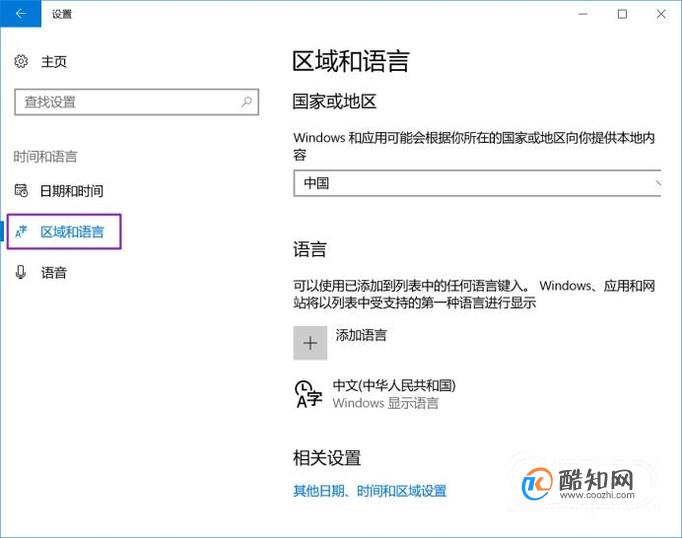
Task: Click the 国家或地区 heading
Action: click(x=334, y=101)
